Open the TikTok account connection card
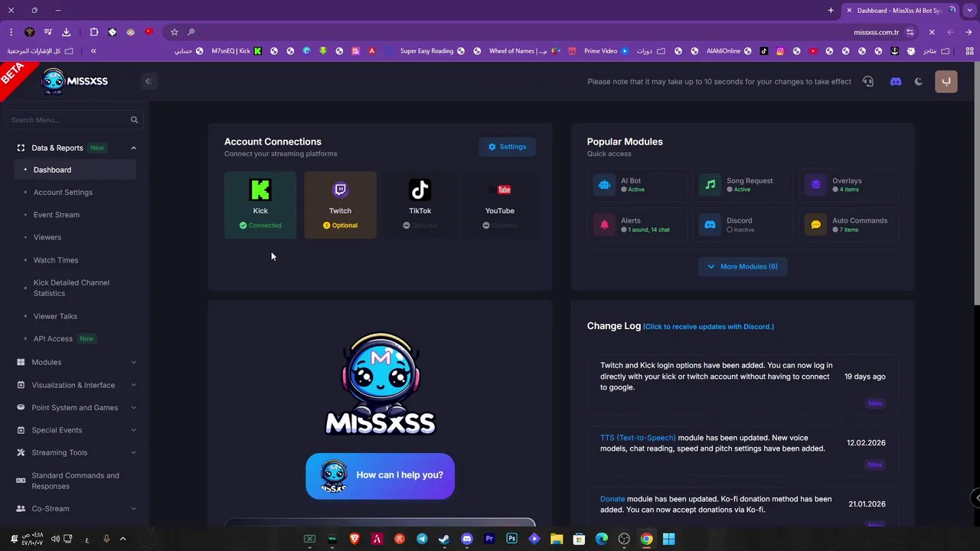The height and width of the screenshot is (551, 980). pos(420,205)
